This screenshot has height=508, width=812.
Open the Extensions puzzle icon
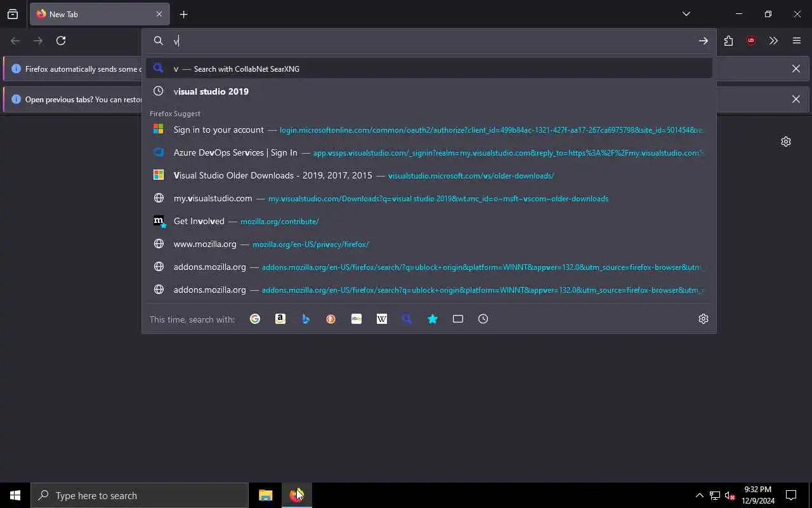(x=728, y=41)
